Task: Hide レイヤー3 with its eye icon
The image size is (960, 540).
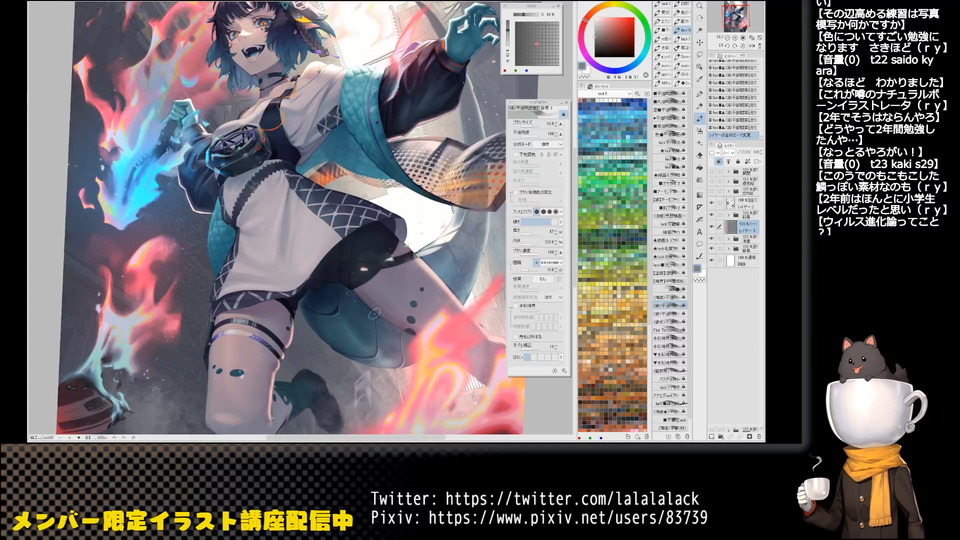Action: tap(711, 227)
